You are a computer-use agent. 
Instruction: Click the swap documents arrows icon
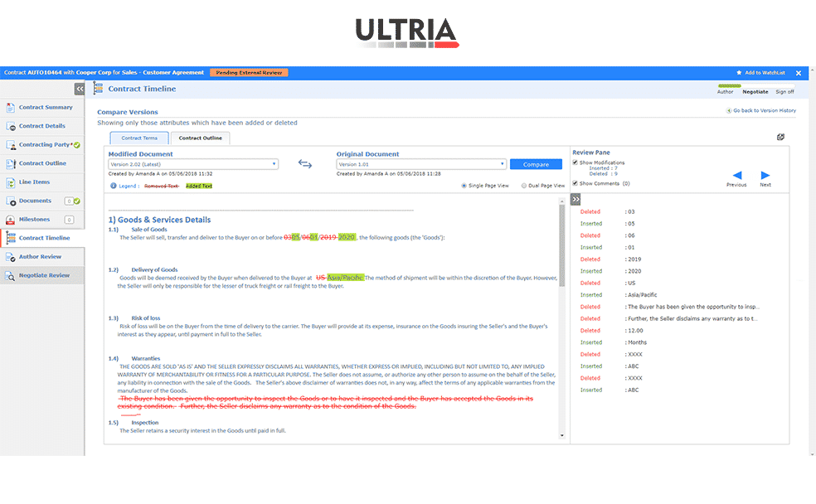(x=305, y=164)
